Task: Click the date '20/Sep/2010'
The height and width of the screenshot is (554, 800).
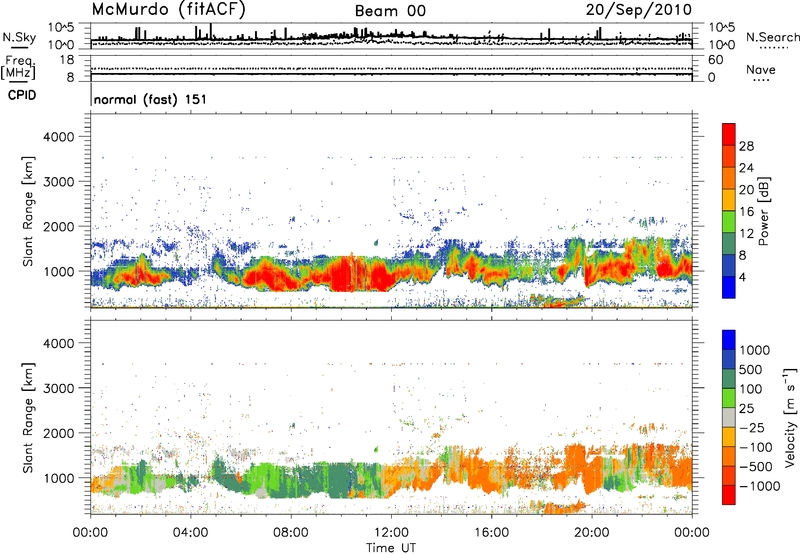Action: 639,10
